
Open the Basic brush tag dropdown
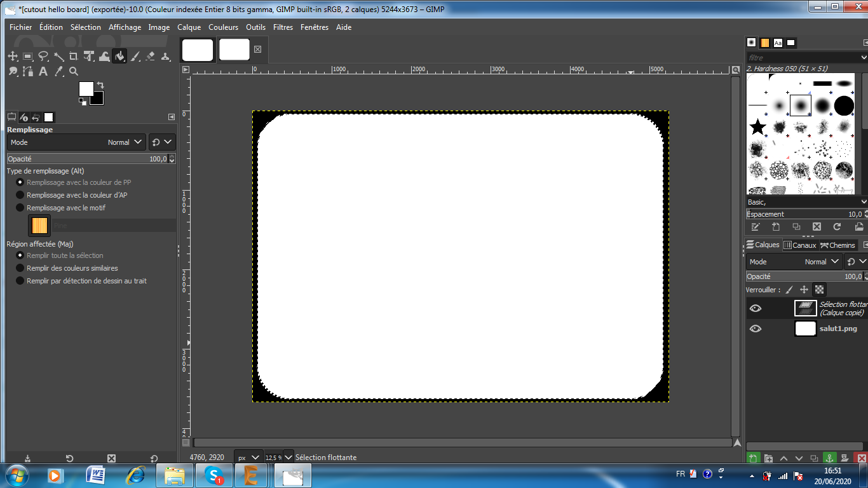coord(864,202)
